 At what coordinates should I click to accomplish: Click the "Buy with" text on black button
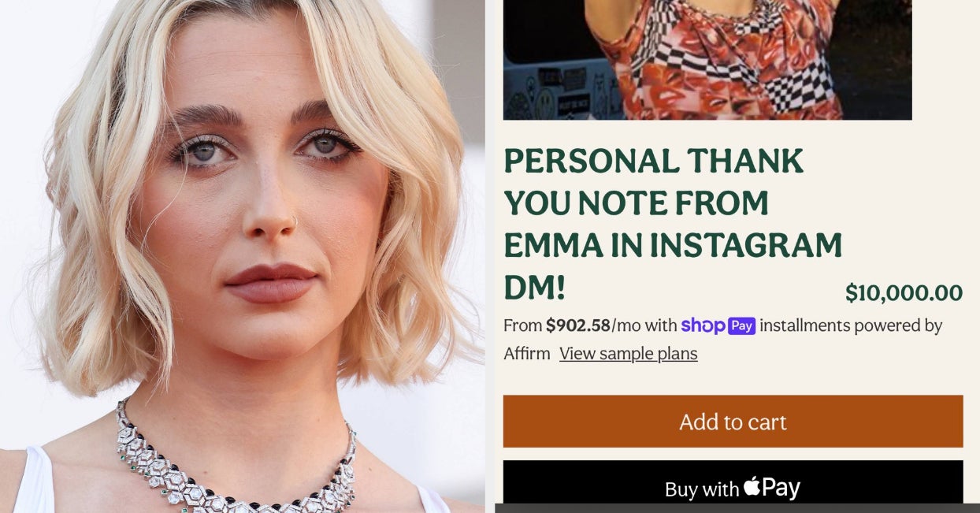click(x=702, y=489)
